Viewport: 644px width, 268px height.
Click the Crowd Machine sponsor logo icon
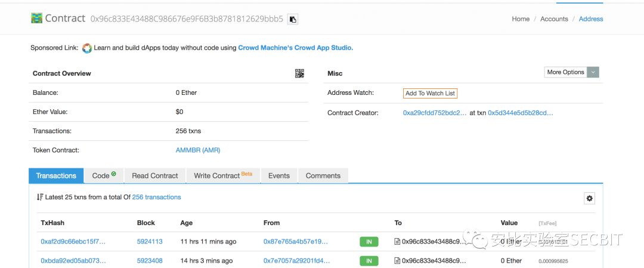86,48
